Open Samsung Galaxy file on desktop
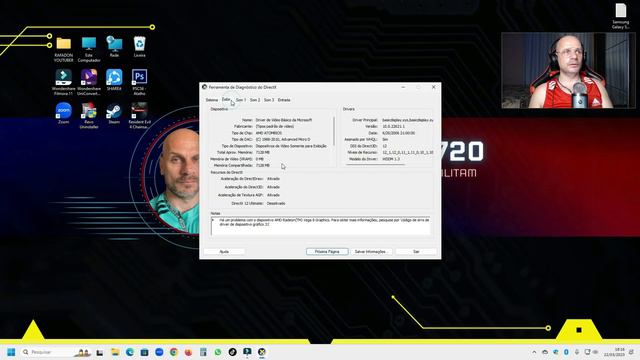 coord(620,16)
